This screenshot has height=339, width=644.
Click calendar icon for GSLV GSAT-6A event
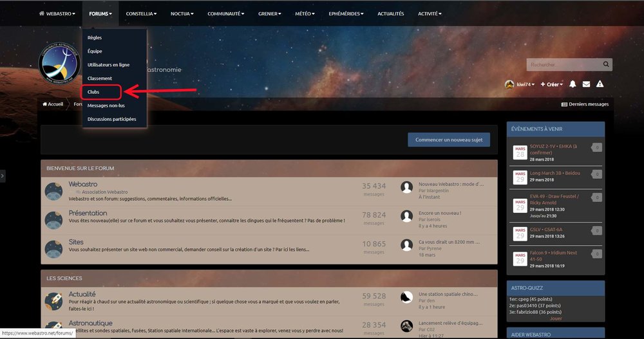click(x=520, y=234)
